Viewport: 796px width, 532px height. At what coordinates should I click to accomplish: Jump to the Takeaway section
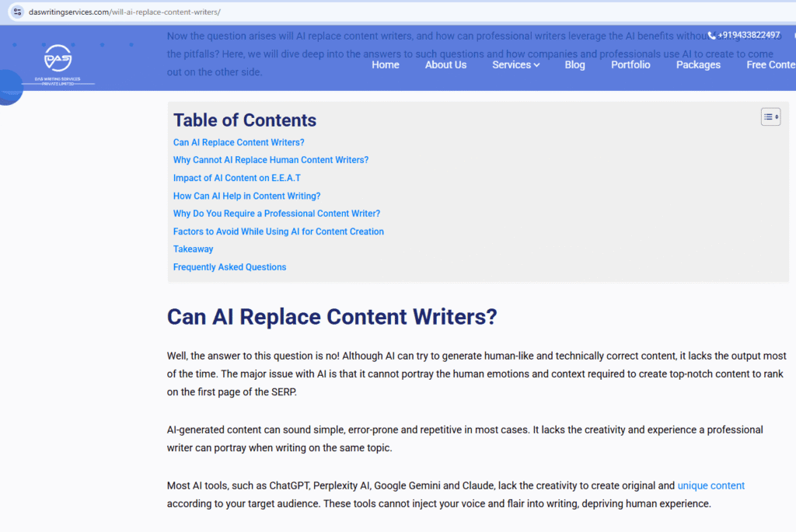[193, 249]
